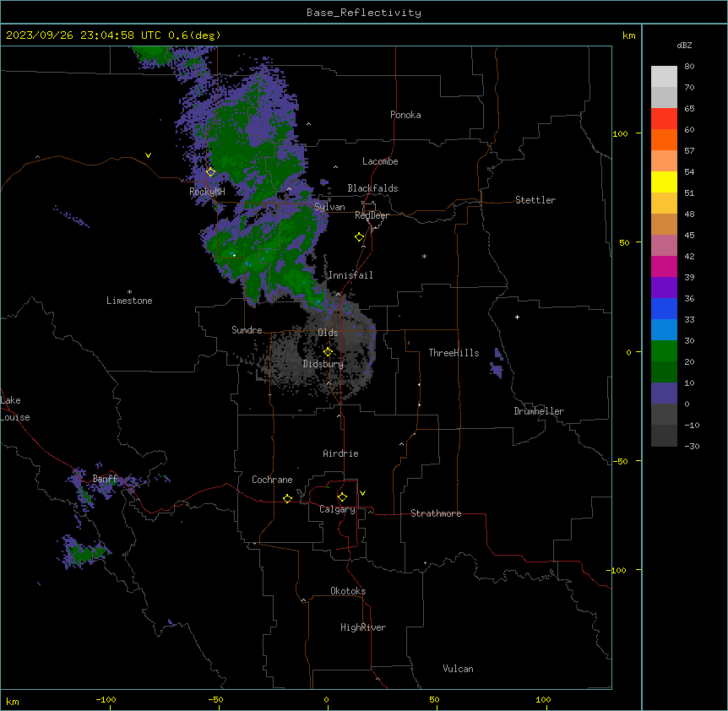Click the Strathmore label

point(436,513)
